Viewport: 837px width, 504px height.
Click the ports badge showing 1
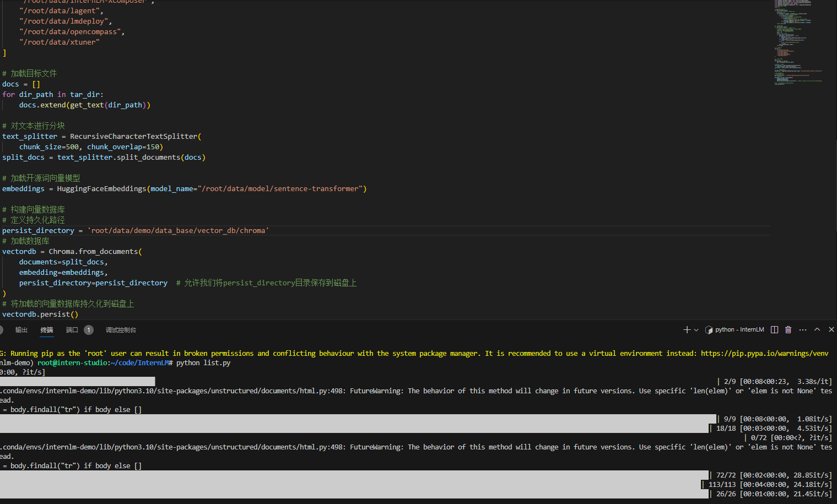point(89,330)
